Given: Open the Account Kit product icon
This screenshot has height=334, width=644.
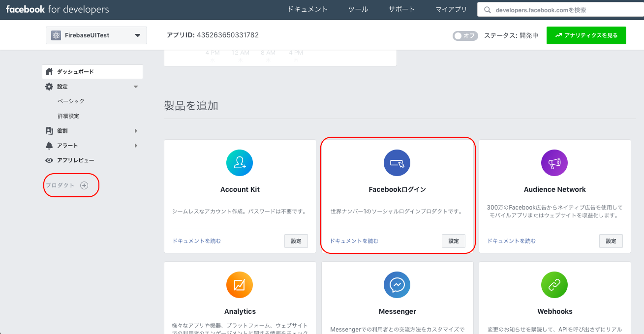Looking at the screenshot, I should 240,162.
